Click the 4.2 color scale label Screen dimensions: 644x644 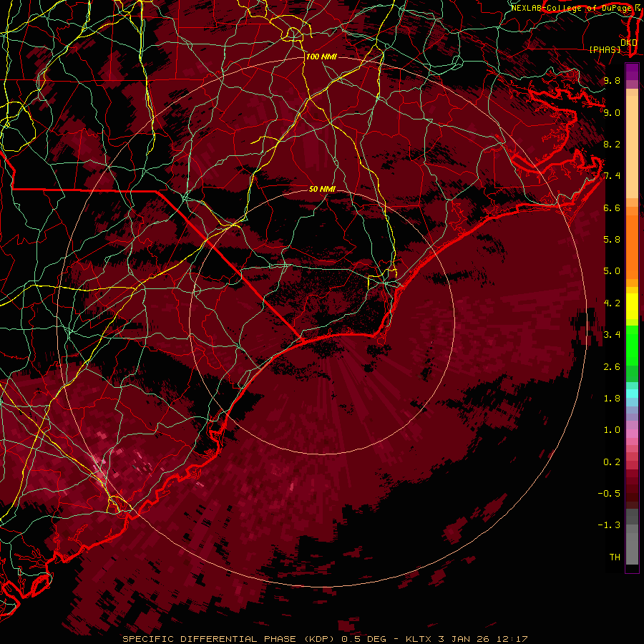point(612,303)
